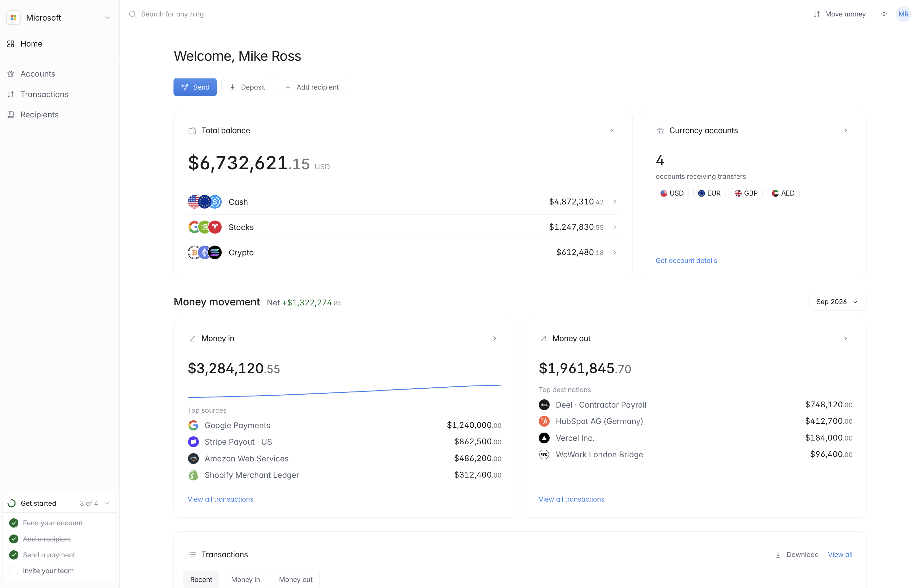Click the Shopify Merchant Ledger icon
Viewport: 920px width, 588px height.
[x=193, y=475]
